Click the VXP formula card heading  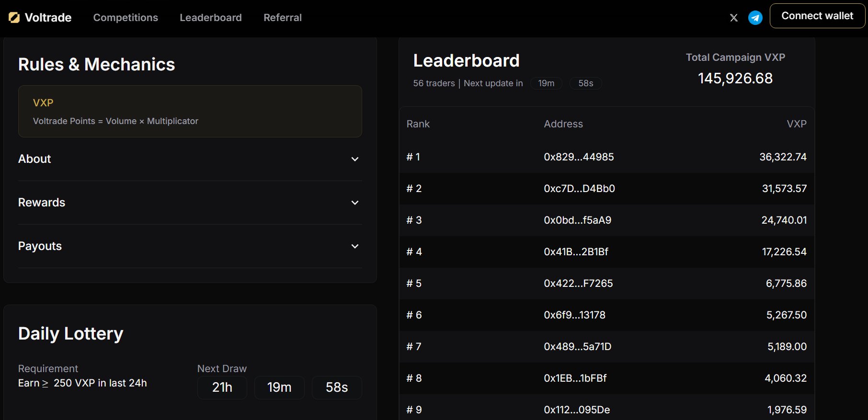tap(43, 102)
